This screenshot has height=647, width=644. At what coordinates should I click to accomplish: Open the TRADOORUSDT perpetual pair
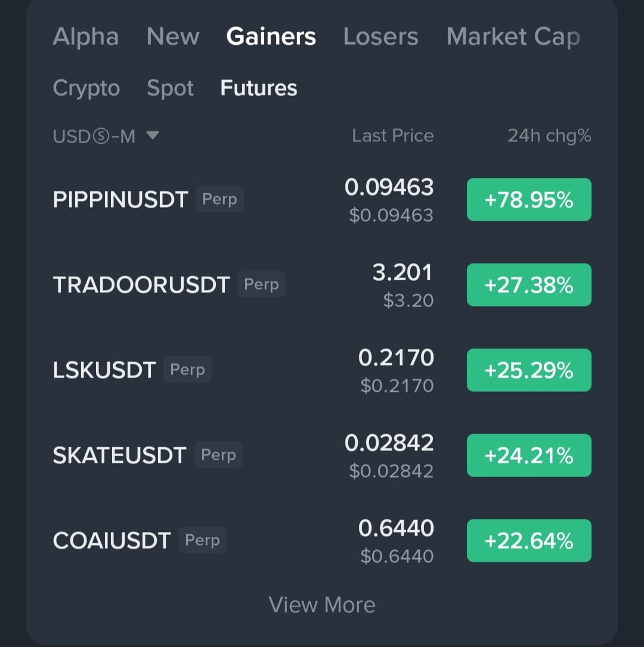coord(141,285)
